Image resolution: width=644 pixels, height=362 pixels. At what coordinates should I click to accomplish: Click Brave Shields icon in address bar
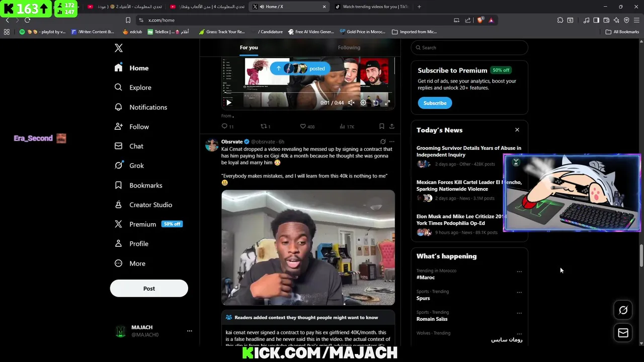tap(480, 20)
